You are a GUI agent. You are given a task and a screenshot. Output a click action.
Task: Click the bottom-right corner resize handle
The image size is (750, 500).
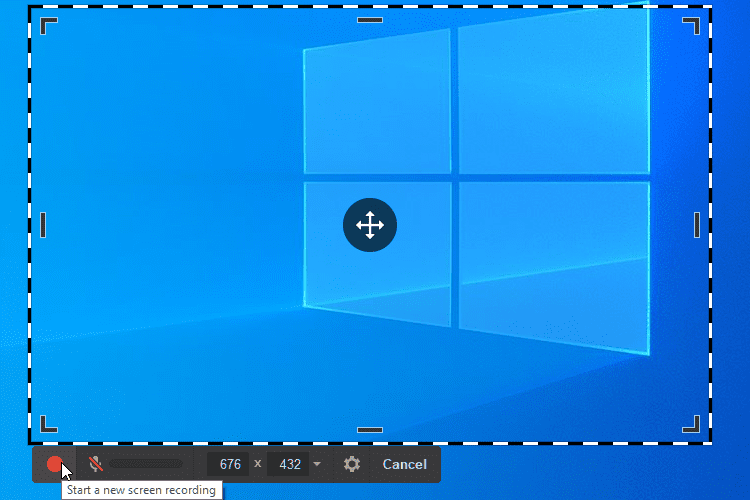(x=691, y=424)
